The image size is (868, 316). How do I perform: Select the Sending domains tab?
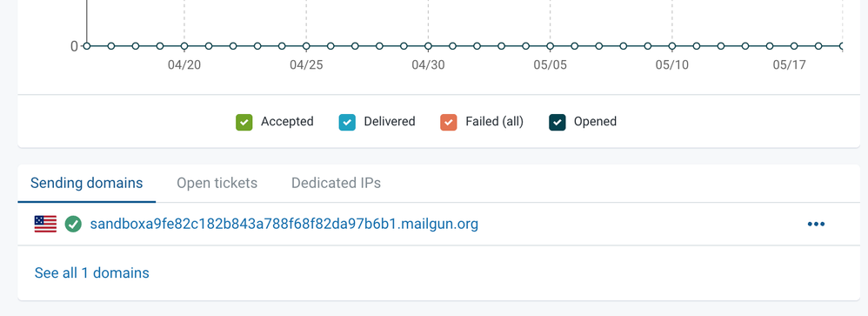click(86, 183)
